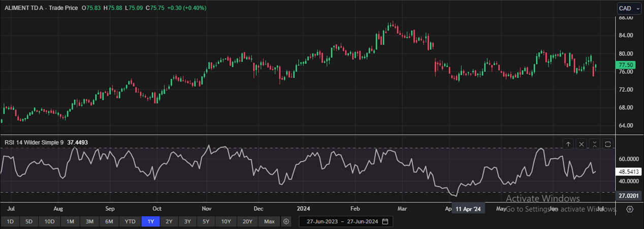Select the 1D time range
The image size is (644, 229).
pyautogui.click(x=10, y=221)
